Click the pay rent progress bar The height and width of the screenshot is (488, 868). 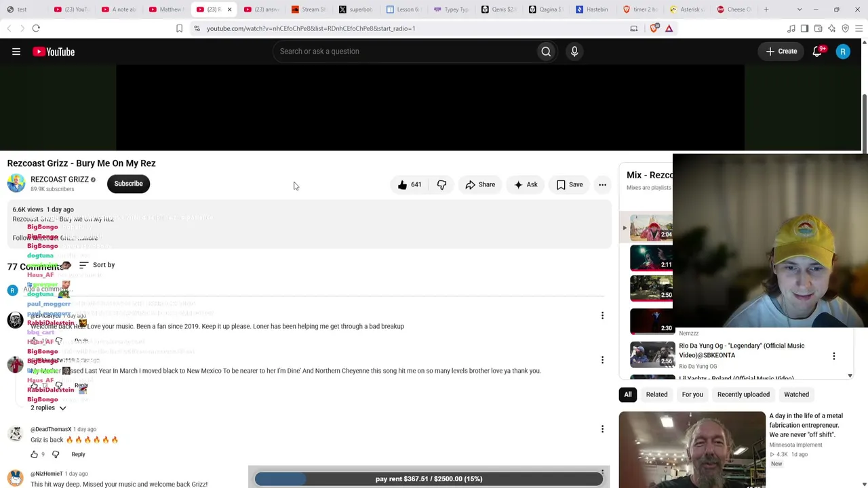(x=429, y=479)
